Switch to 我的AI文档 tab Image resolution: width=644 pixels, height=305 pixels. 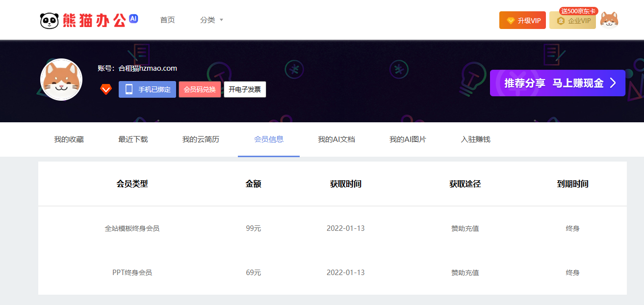pyautogui.click(x=336, y=139)
